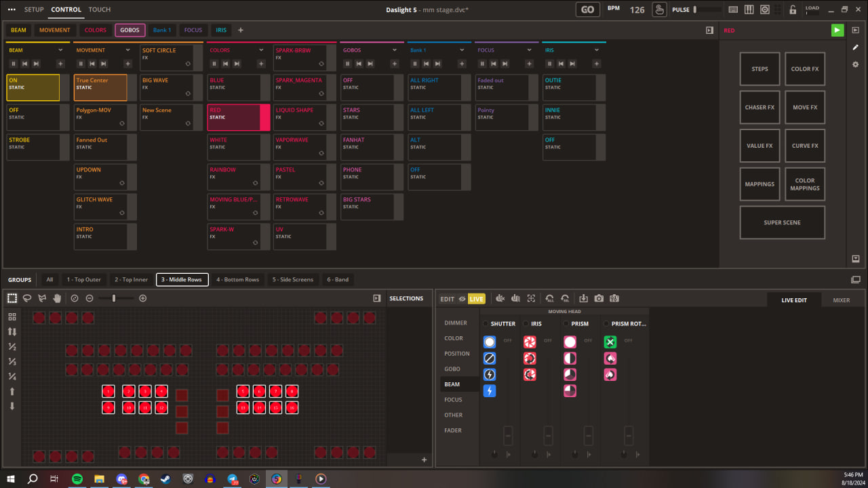
Task: Click the zoom in plus icon
Action: (142, 298)
